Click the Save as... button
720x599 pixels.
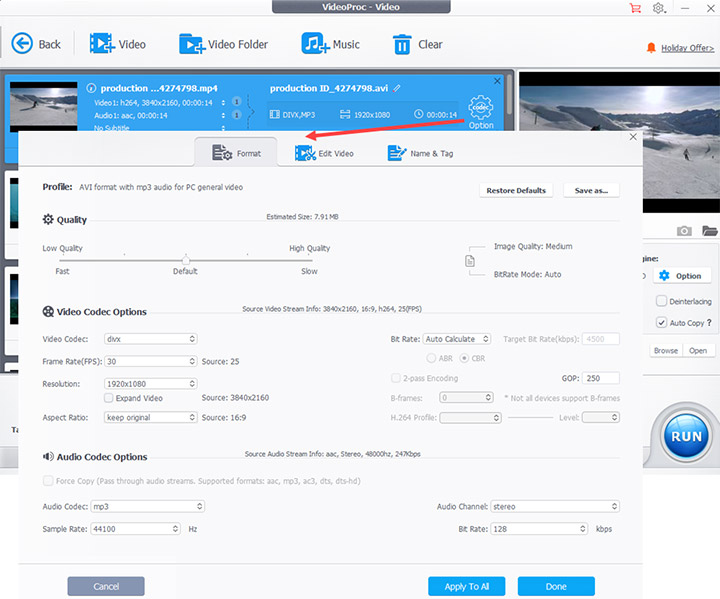coord(591,190)
